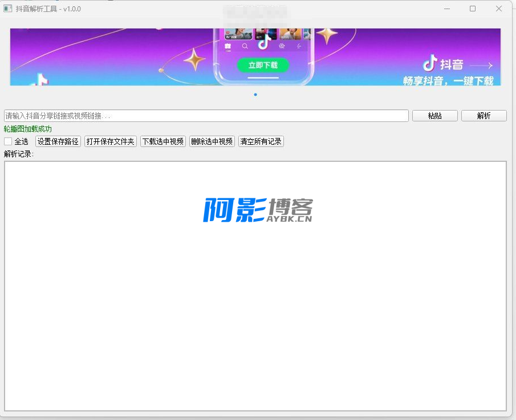This screenshot has width=516, height=420.
Task: Click the Douyin note icon inside the phone mockup
Action: [x=263, y=43]
